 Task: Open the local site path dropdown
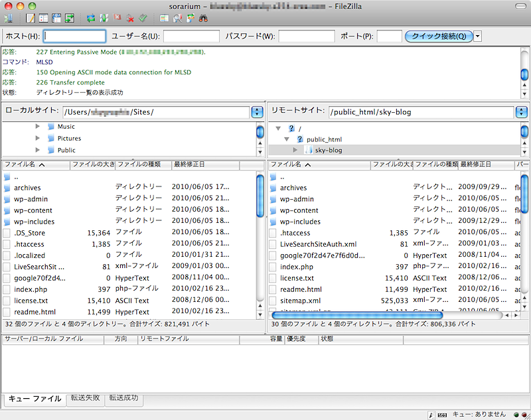pos(258,112)
